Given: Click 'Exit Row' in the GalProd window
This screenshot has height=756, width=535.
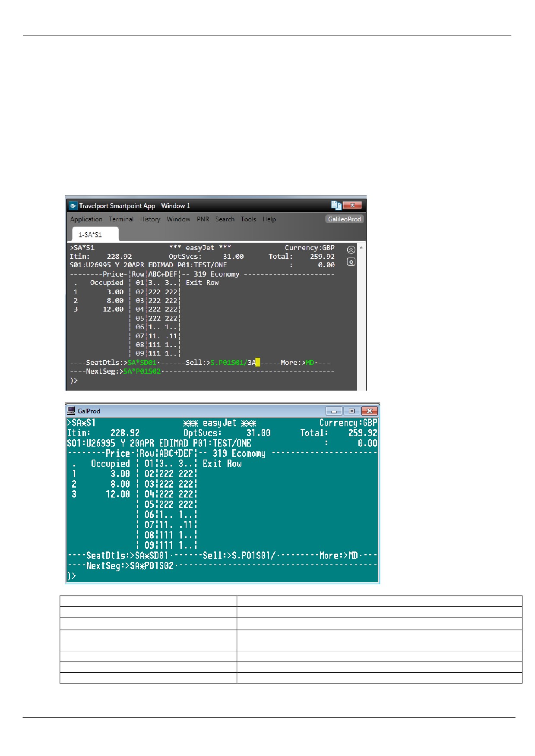Looking at the screenshot, I should click(222, 463).
